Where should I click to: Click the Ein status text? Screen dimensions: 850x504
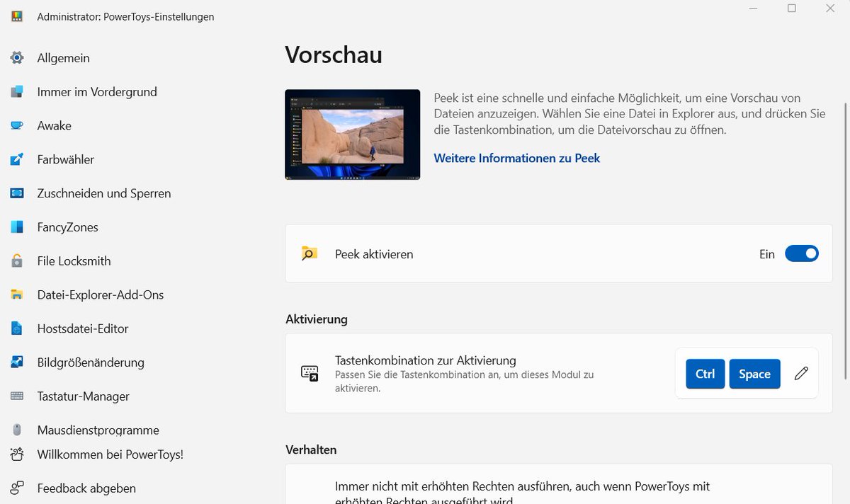tap(767, 254)
